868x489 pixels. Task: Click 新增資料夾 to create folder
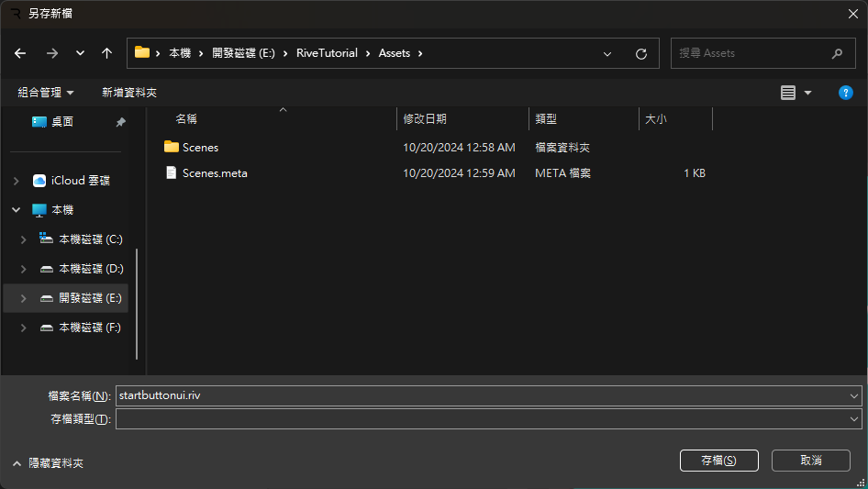[129, 93]
